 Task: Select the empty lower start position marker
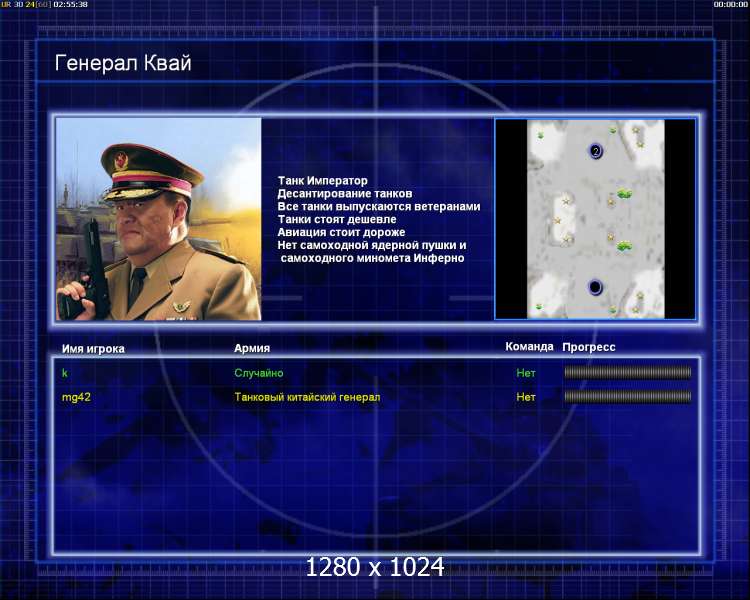595,287
